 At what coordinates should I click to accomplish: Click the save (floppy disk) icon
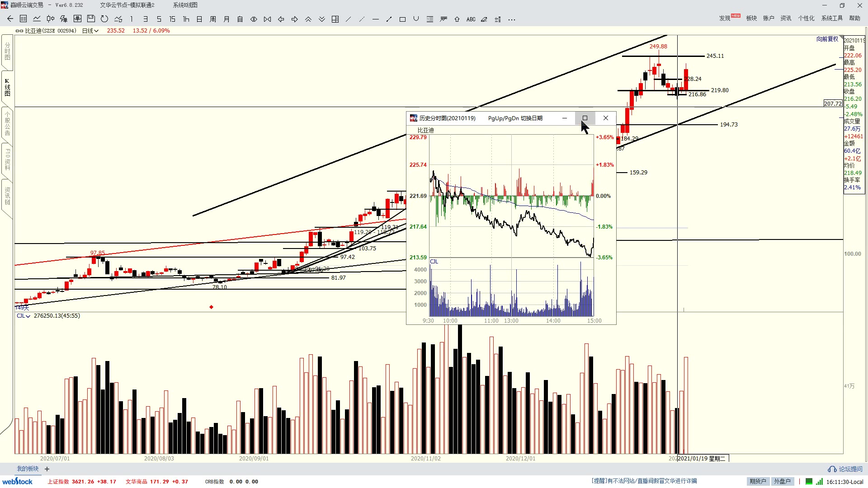click(x=91, y=19)
